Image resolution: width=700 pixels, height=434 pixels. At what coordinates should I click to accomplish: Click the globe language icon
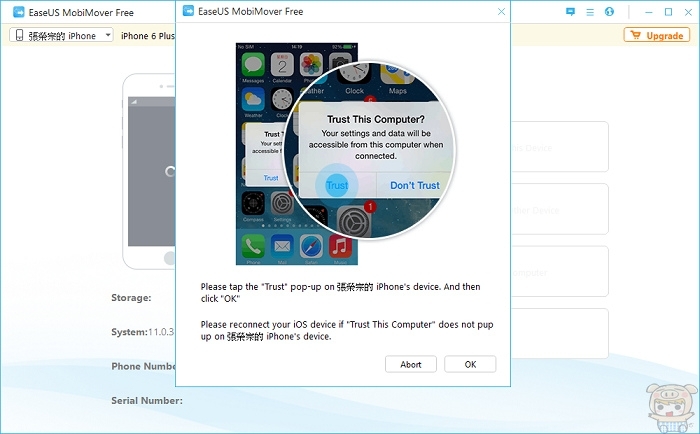pos(609,12)
